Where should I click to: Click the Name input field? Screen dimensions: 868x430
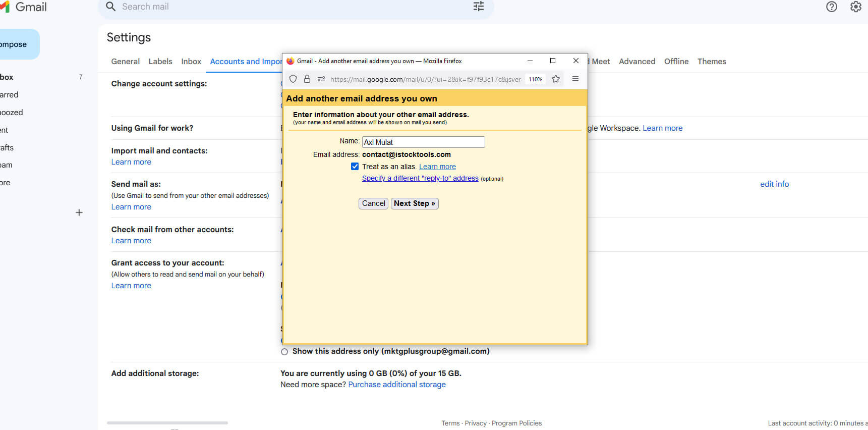click(424, 142)
